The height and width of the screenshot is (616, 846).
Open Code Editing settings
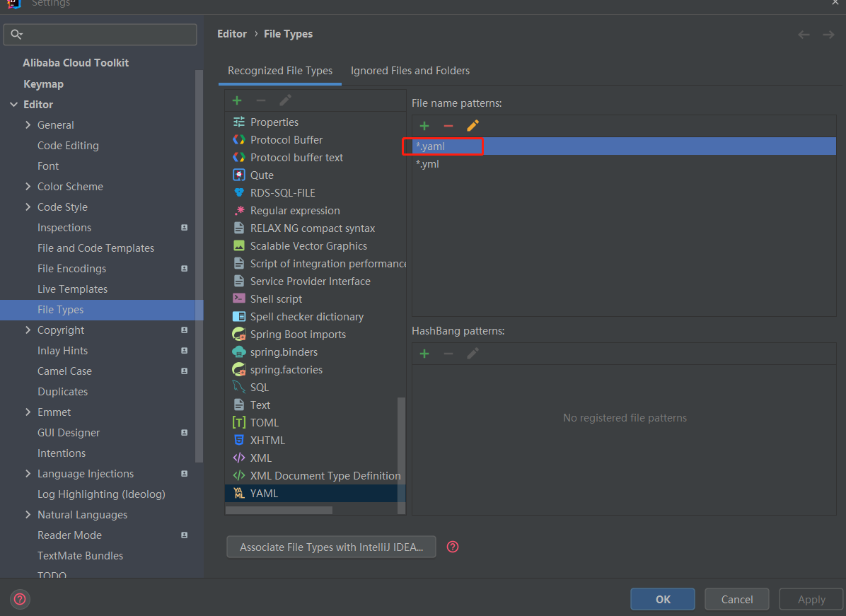click(68, 146)
